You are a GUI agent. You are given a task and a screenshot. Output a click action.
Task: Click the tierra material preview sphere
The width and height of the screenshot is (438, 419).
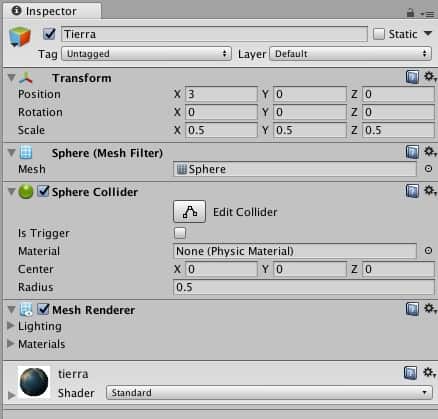34,382
